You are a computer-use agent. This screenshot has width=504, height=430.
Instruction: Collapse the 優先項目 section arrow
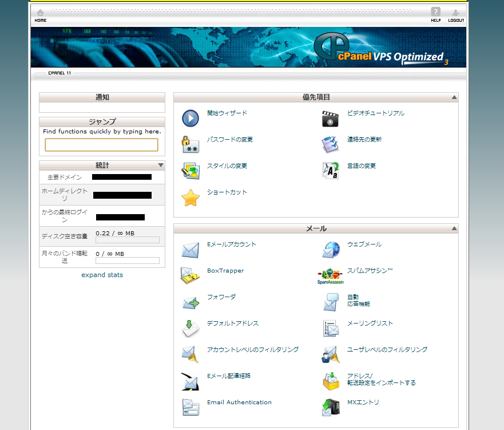[454, 98]
